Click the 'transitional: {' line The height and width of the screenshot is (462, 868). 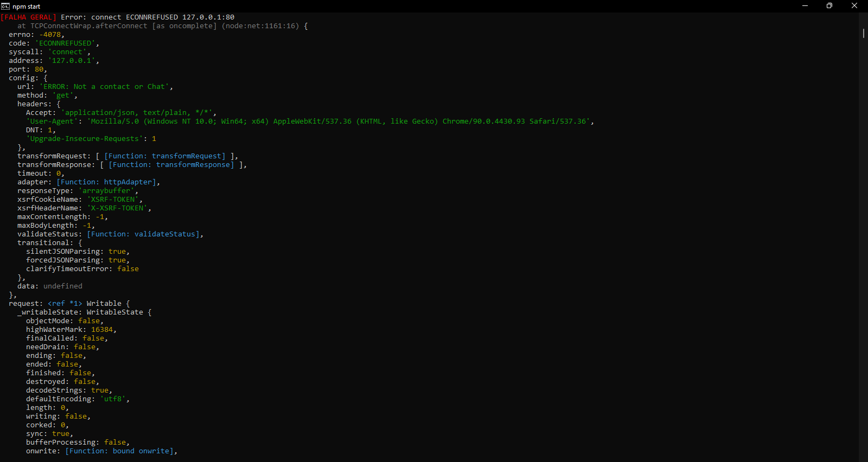click(50, 243)
